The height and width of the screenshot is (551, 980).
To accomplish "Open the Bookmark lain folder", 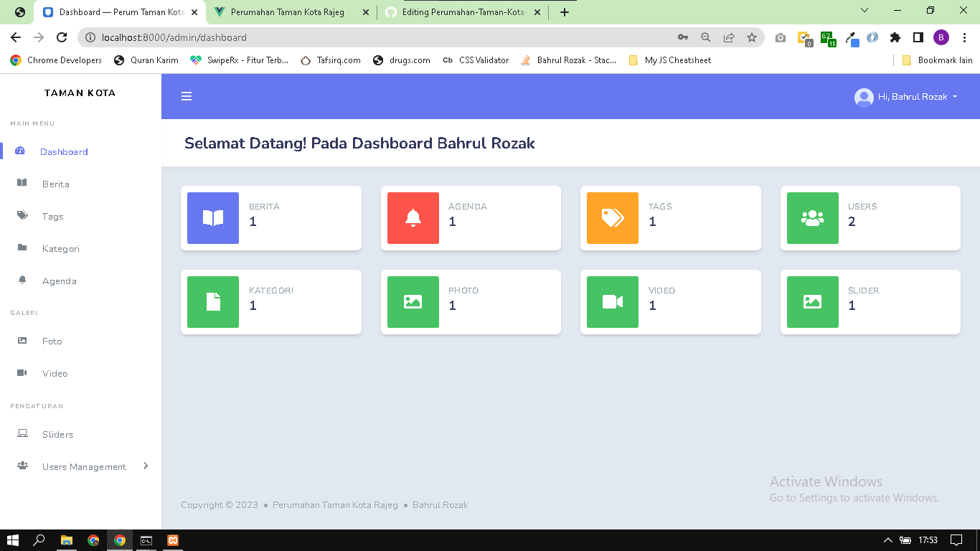I will (x=937, y=60).
